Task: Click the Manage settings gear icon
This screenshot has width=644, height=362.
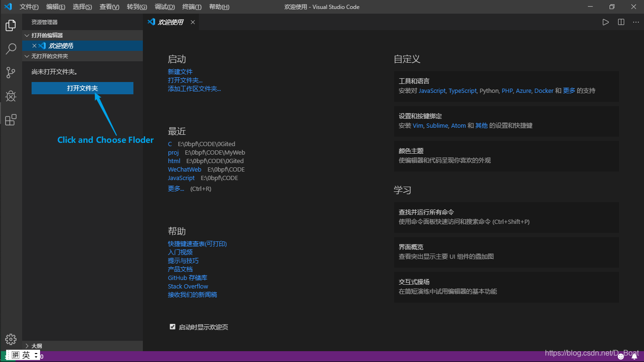Action: pos(10,339)
